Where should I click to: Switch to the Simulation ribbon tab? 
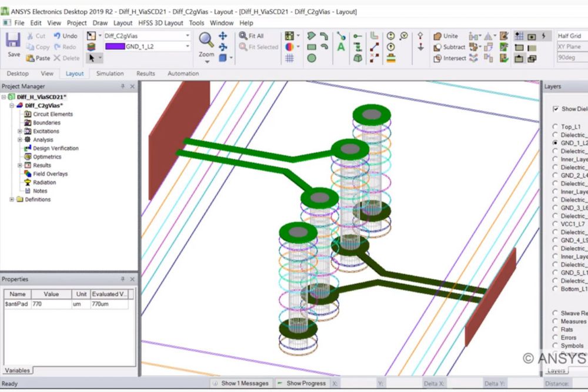(x=110, y=73)
